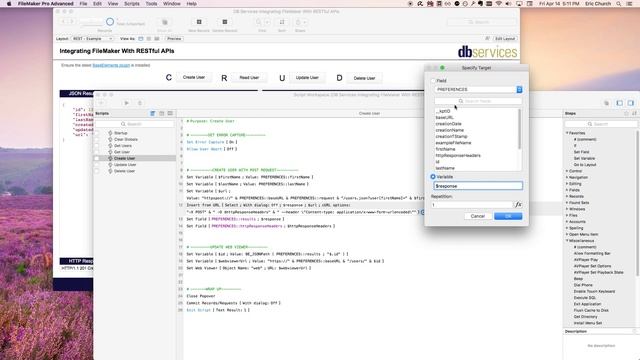Toggle checkbox next to Get User script
Screen dimensions: 640x360
click(97, 152)
